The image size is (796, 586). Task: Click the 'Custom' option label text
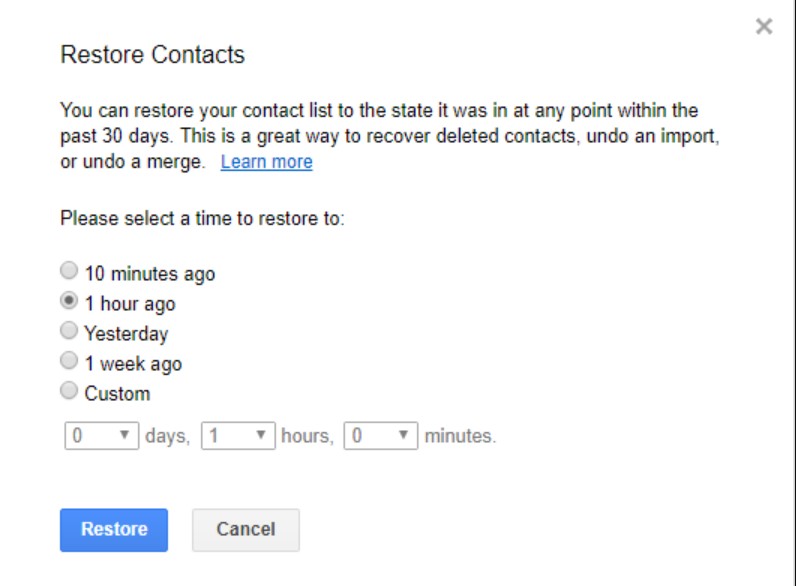click(x=117, y=394)
